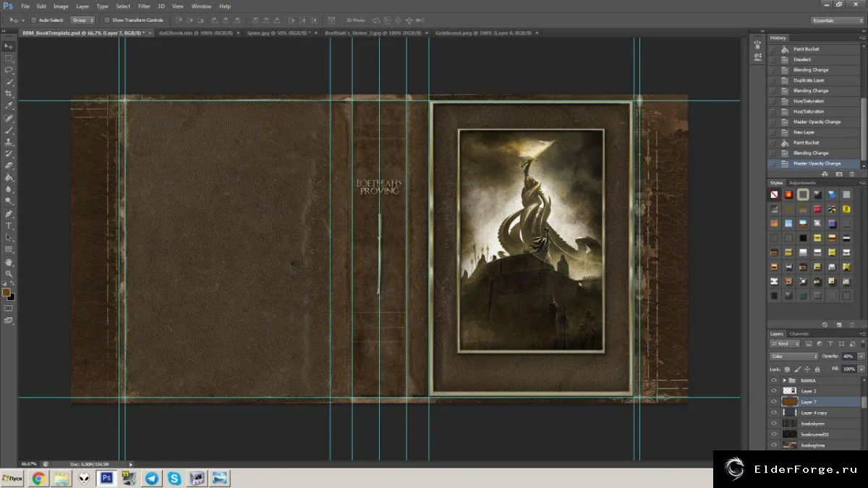The image size is (868, 488).
Task: Open Photoshop from the Windows taskbar
Action: click(106, 478)
